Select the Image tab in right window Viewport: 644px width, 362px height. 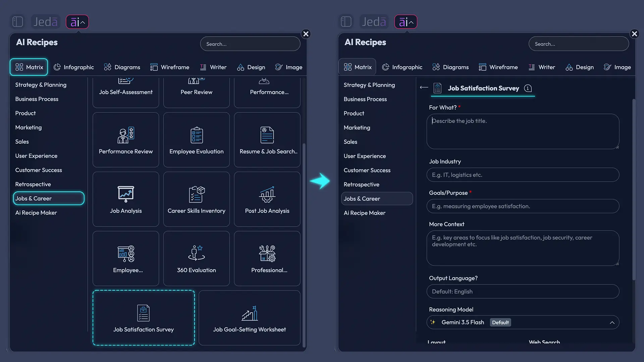[618, 67]
